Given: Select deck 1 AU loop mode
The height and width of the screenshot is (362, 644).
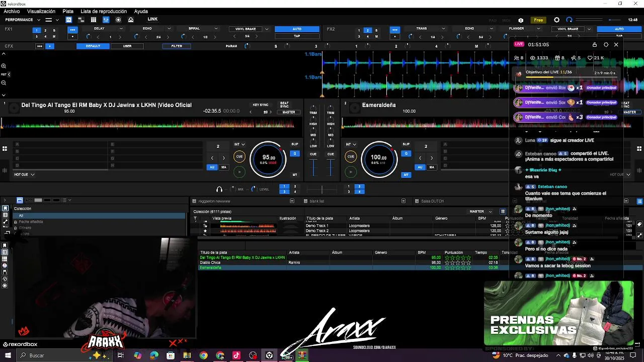Looking at the screenshot, I should (212, 167).
